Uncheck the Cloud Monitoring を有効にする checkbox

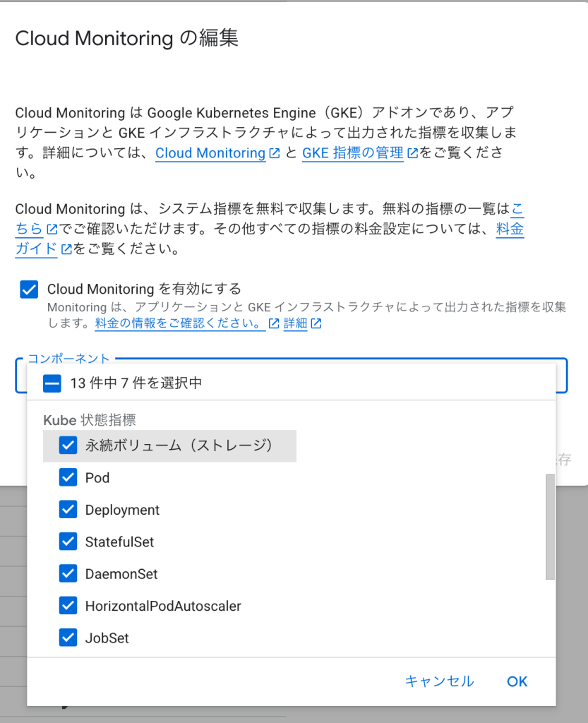point(29,290)
